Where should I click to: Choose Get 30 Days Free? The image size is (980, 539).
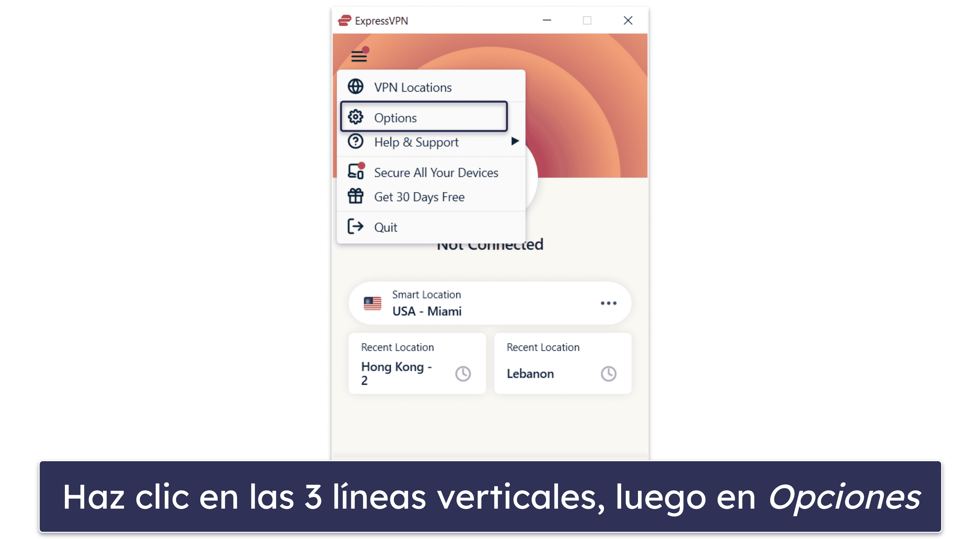pyautogui.click(x=431, y=197)
